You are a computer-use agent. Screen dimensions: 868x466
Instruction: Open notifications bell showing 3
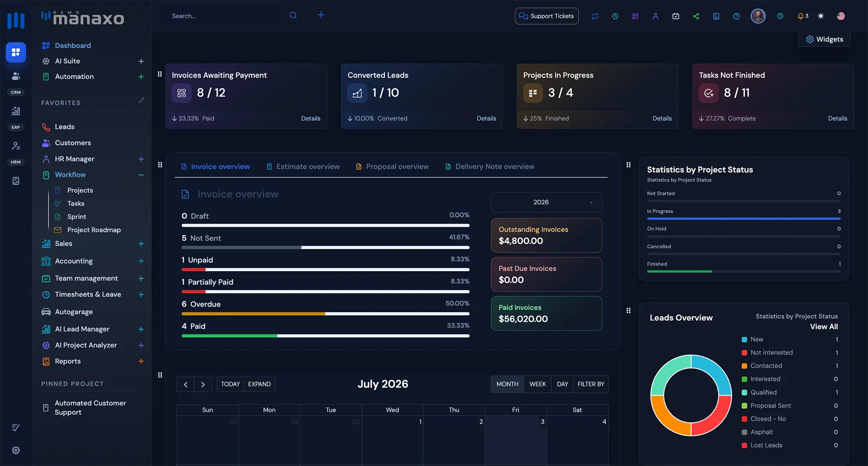[802, 16]
